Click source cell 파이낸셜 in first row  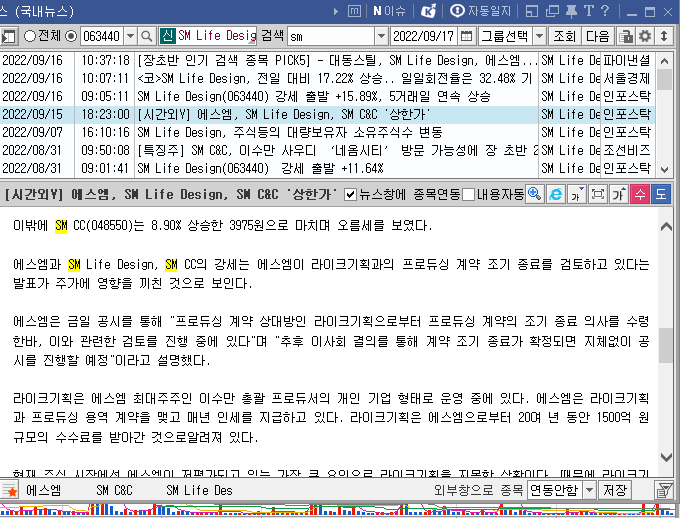(627, 60)
